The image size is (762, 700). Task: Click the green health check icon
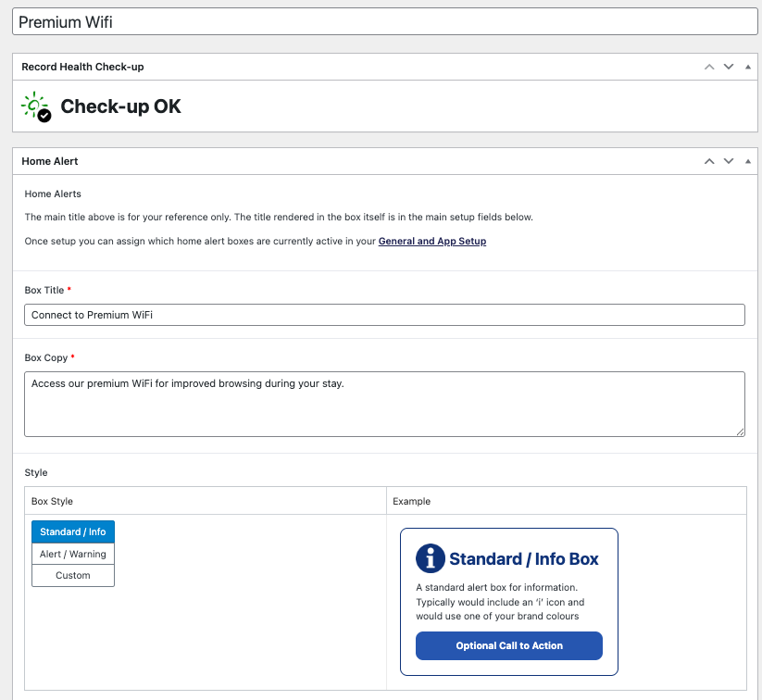pos(33,104)
